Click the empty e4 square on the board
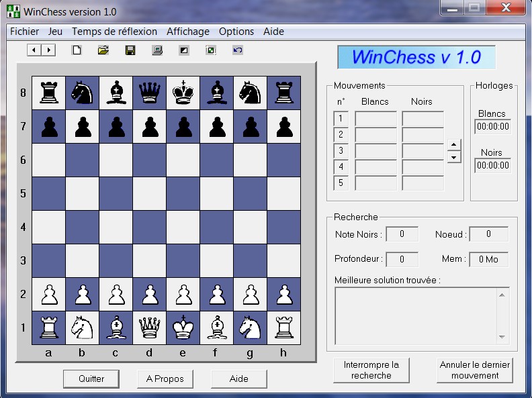The image size is (532, 398). (x=183, y=227)
